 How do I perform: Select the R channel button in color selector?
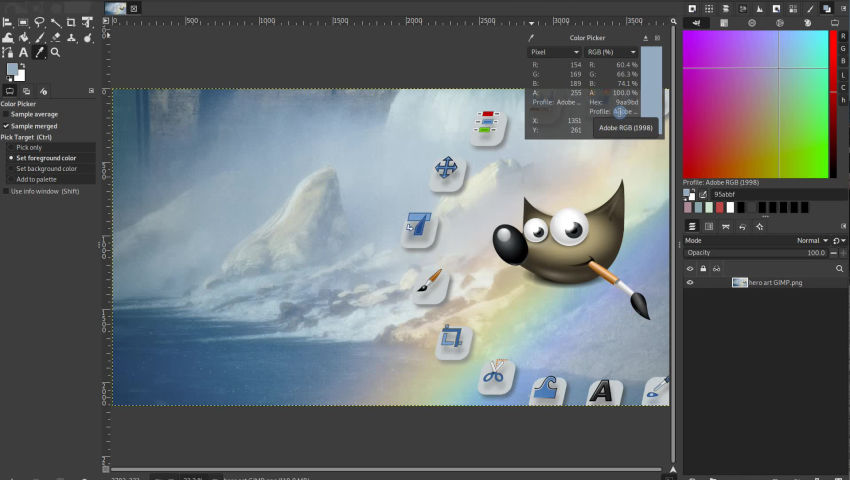(843, 36)
